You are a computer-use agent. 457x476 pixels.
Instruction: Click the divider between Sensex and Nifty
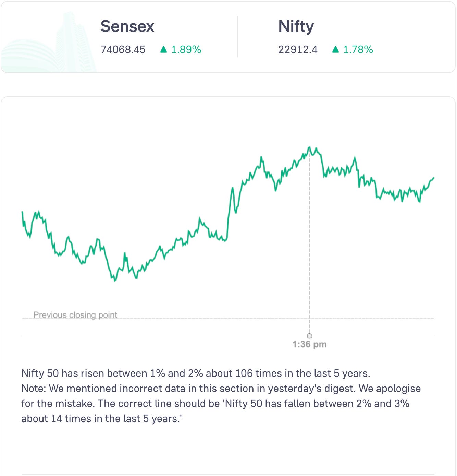click(237, 37)
